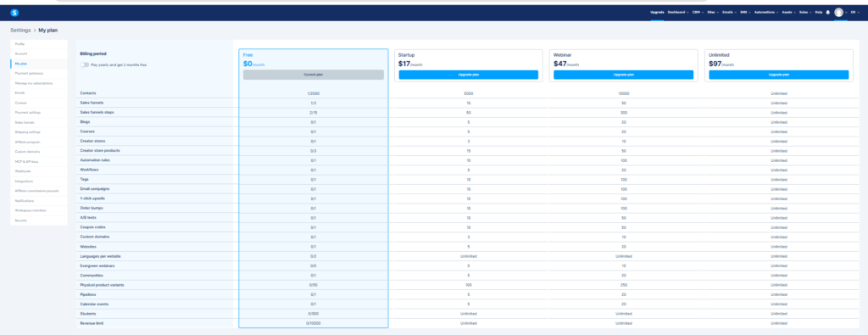Open the EN language selector

[854, 12]
